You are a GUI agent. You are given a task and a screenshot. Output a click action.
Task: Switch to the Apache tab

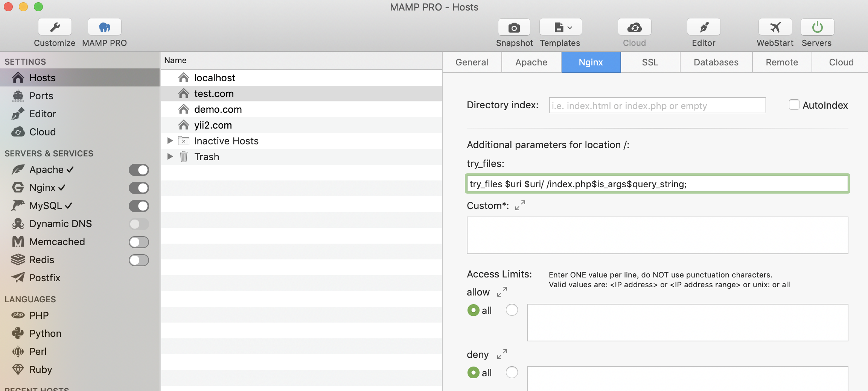[x=531, y=62]
